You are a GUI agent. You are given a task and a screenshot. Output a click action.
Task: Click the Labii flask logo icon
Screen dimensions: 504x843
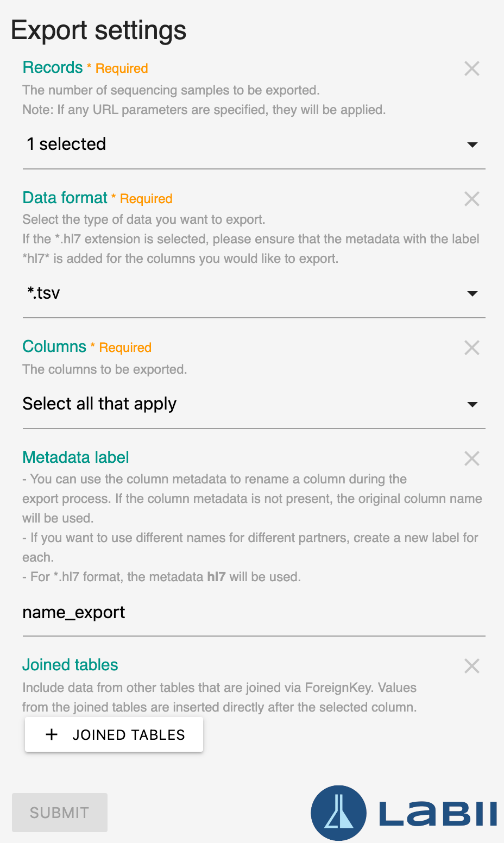tap(339, 813)
